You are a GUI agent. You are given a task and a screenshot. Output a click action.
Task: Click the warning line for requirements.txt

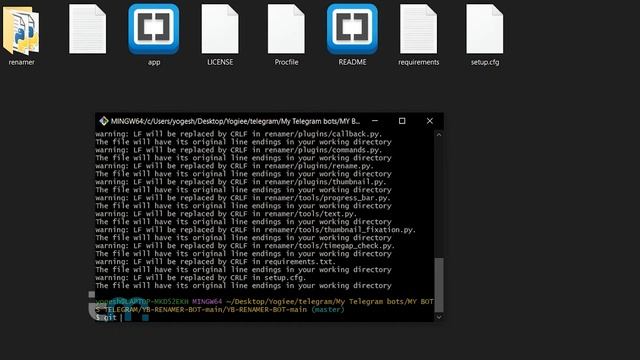[216, 261]
